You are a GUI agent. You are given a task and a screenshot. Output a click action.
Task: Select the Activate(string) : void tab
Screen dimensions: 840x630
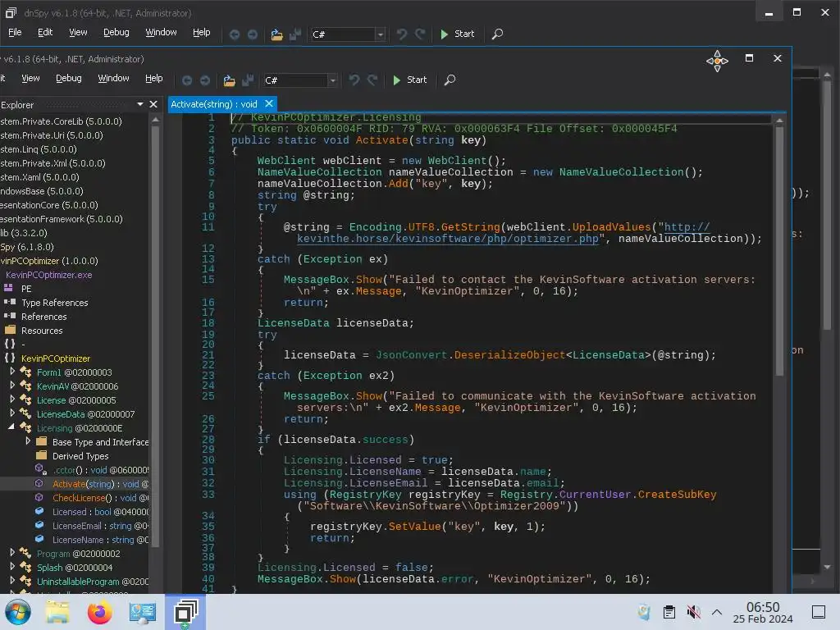214,104
